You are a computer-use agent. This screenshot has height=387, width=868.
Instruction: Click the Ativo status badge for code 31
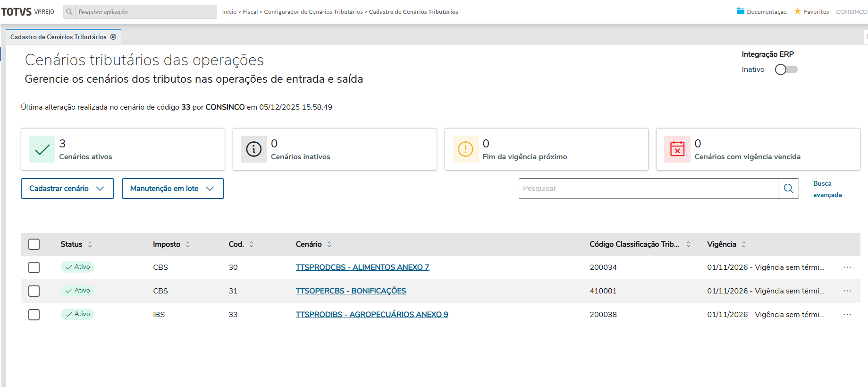[77, 291]
